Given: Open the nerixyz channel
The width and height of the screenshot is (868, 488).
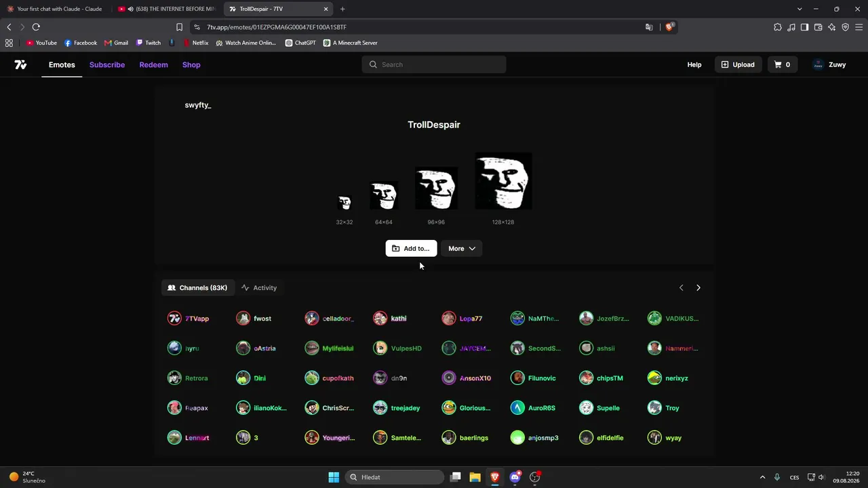Looking at the screenshot, I should point(668,378).
